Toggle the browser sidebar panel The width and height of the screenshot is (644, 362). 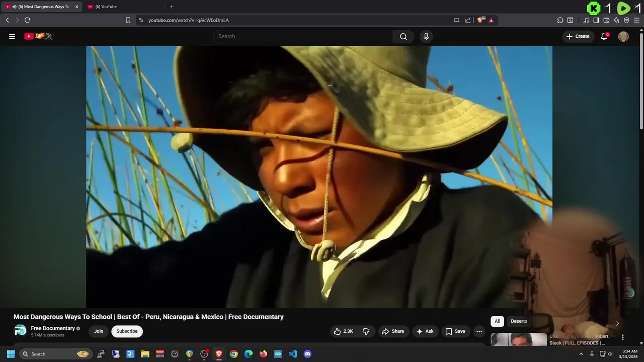[596, 20]
